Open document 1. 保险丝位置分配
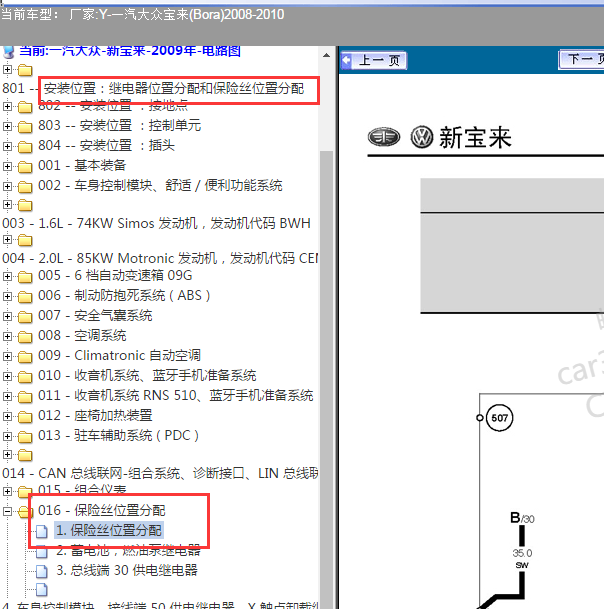This screenshot has width=604, height=609. pyautogui.click(x=109, y=530)
